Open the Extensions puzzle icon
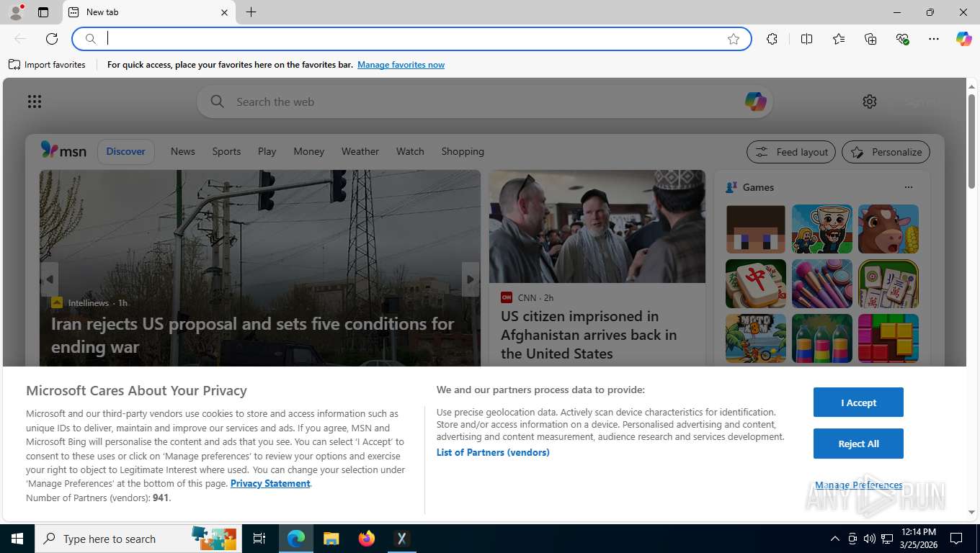This screenshot has width=980, height=553. coord(772,39)
